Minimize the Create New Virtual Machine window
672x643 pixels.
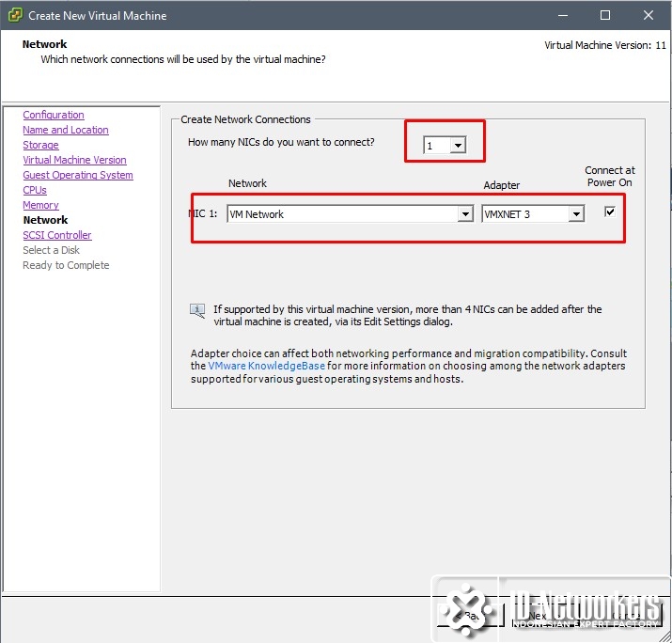pyautogui.click(x=563, y=15)
